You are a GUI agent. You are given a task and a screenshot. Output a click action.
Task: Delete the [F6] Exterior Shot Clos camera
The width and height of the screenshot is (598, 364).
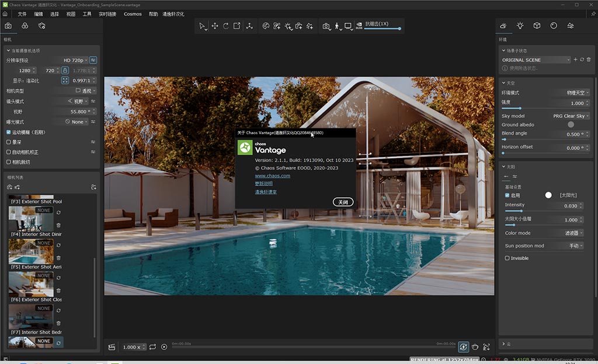click(59, 291)
